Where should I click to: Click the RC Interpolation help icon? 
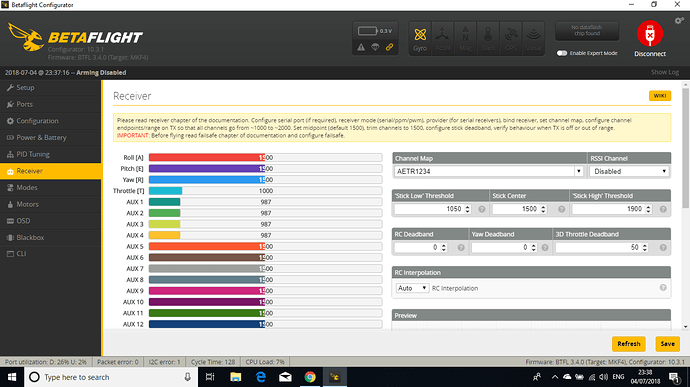point(663,287)
